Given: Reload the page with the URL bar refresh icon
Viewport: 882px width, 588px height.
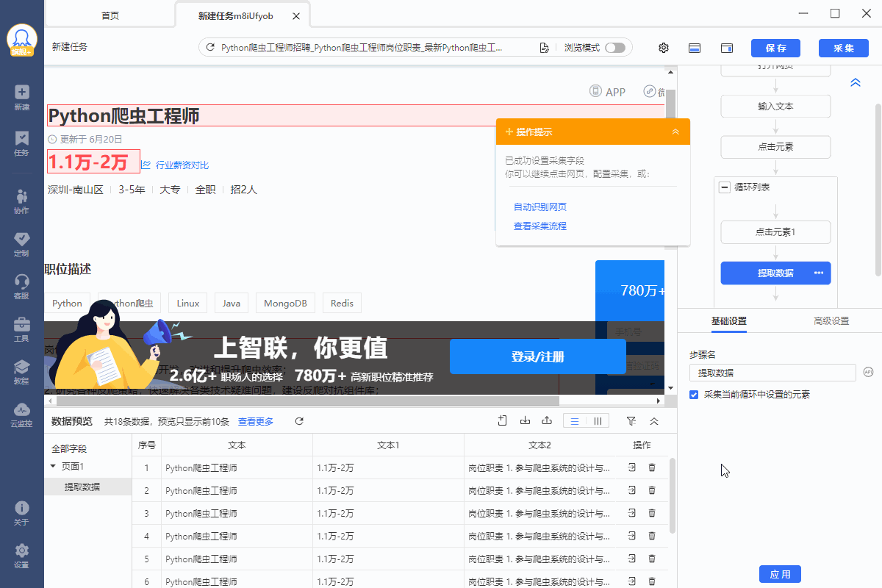Looking at the screenshot, I should [x=210, y=48].
